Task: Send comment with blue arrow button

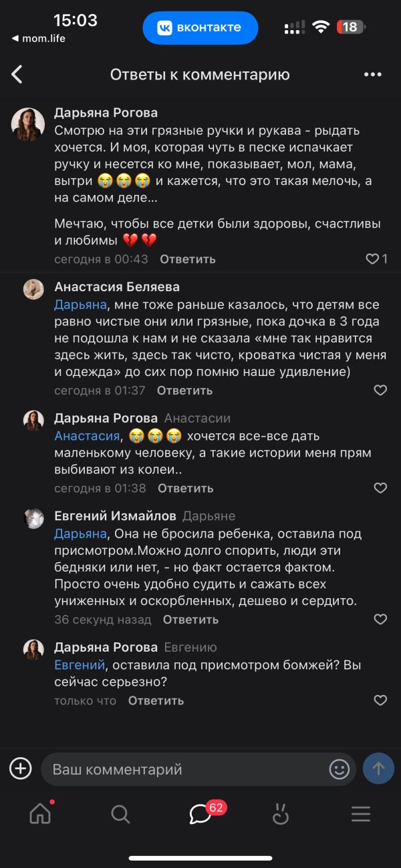Action: point(378,769)
